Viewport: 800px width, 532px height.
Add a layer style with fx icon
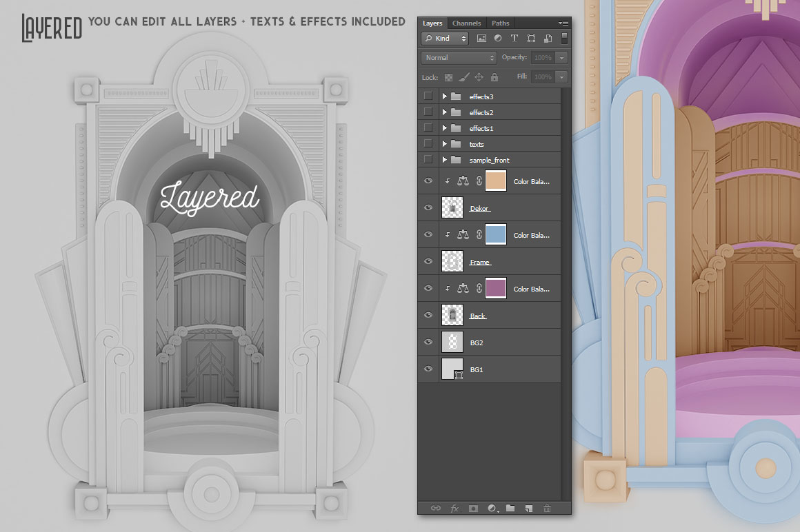pos(454,508)
